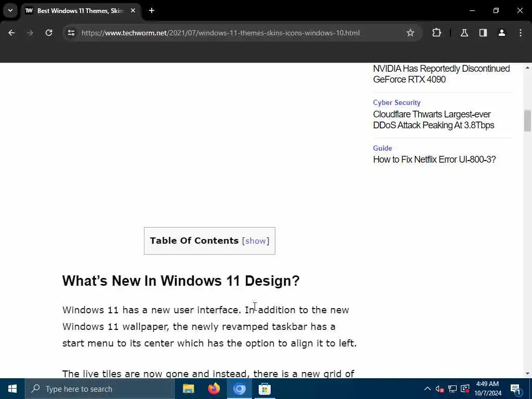Screen dimensions: 532x399
Task: Click the What's New In Windows 11 Design heading
Action: pos(181,281)
